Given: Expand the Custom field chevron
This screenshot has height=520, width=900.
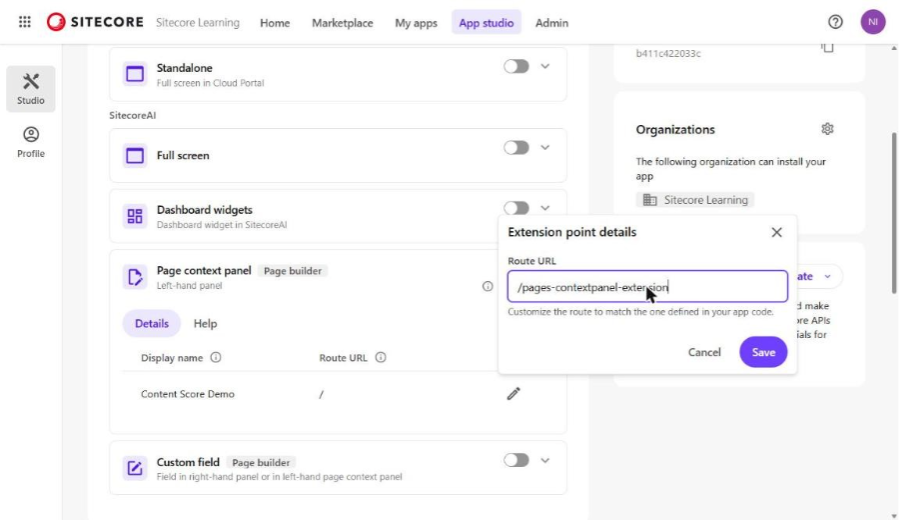Looking at the screenshot, I should point(545,460).
